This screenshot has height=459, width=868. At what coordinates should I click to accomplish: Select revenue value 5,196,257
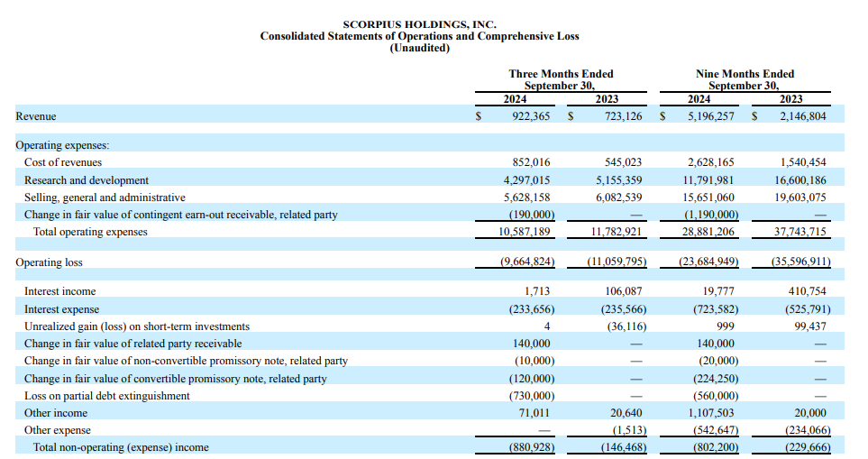coord(711,116)
